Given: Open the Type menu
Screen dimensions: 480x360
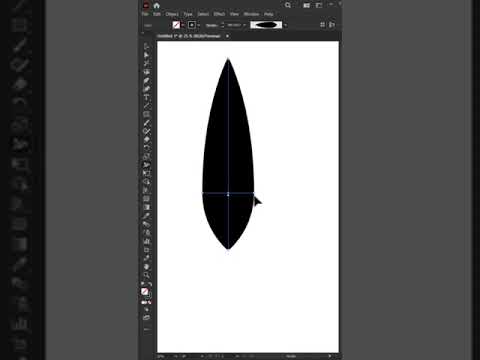Looking at the screenshot, I should (188, 14).
